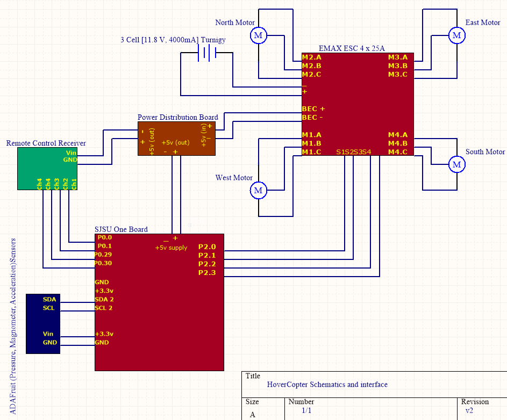
Task: Click pin M3.A on the ESC
Action: pyautogui.click(x=398, y=57)
